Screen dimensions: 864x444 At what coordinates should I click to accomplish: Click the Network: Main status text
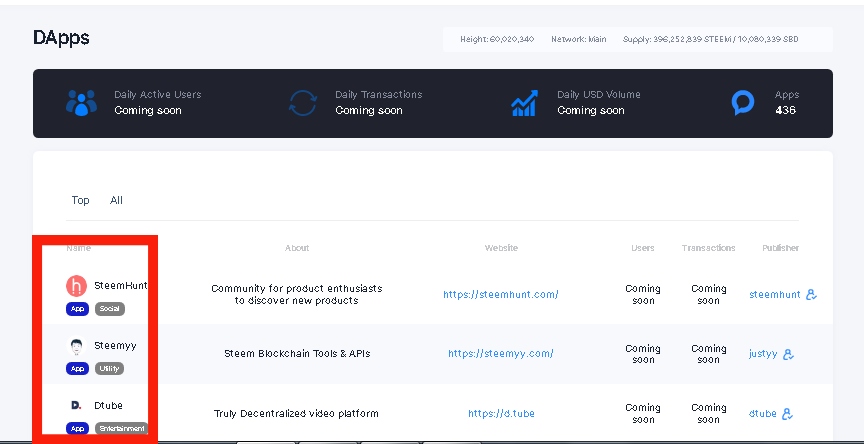[579, 39]
